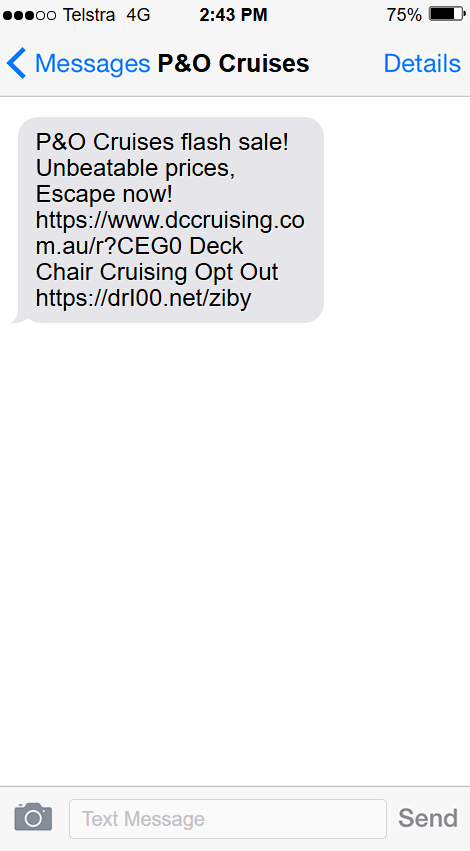Tap the Send button

pyautogui.click(x=428, y=818)
